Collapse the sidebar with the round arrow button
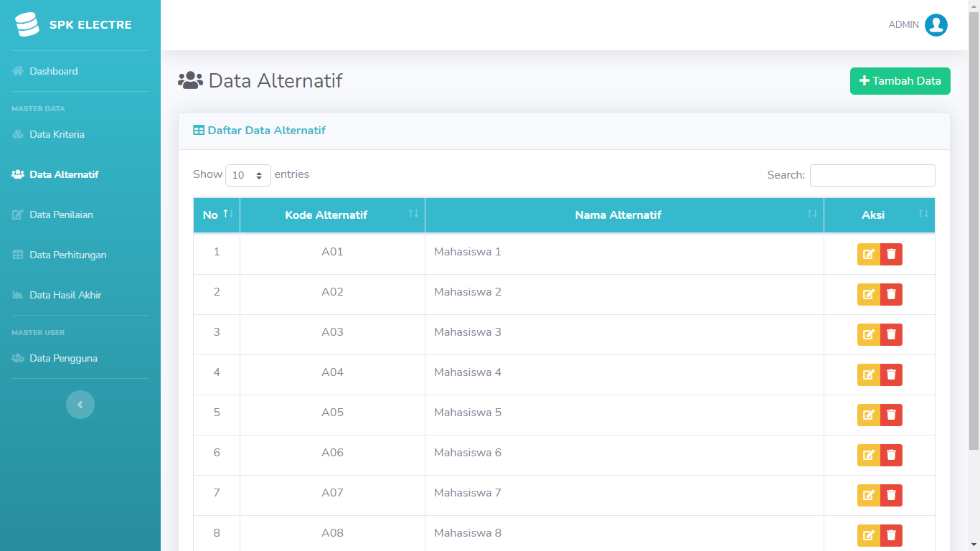Screen dimensions: 980x551 pyautogui.click(x=80, y=405)
